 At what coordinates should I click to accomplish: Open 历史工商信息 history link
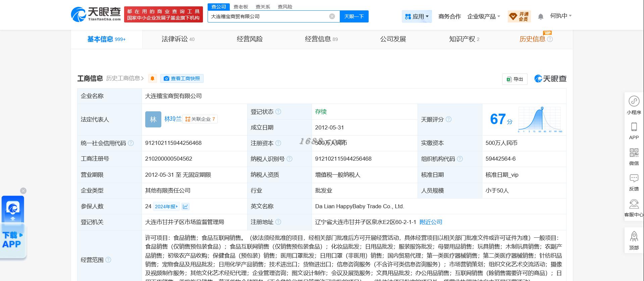(125, 78)
